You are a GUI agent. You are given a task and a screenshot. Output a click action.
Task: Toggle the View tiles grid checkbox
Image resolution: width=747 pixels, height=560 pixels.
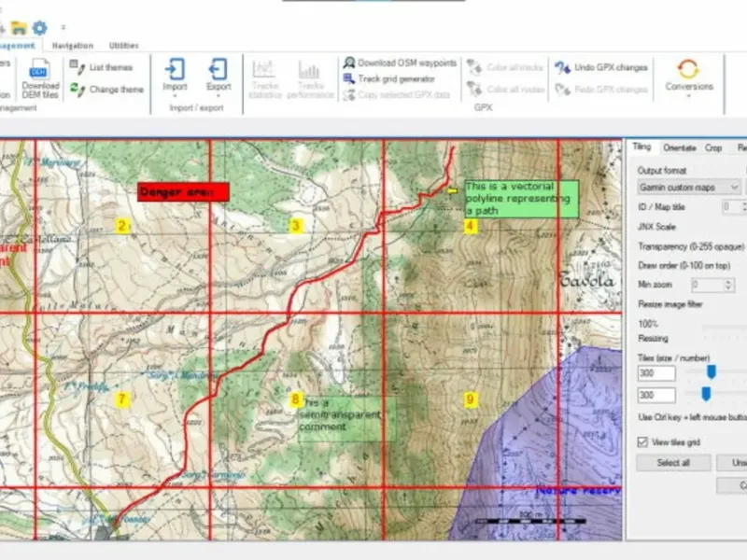point(642,442)
